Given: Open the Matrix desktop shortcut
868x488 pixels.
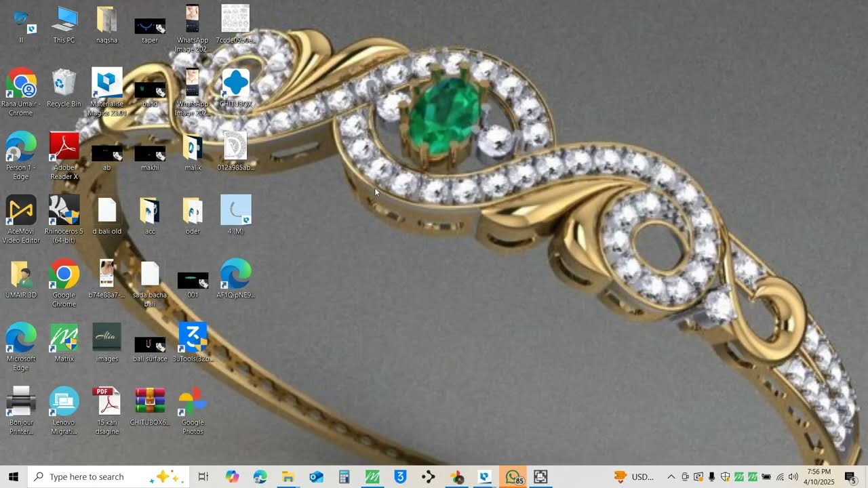Looking at the screenshot, I should (64, 344).
